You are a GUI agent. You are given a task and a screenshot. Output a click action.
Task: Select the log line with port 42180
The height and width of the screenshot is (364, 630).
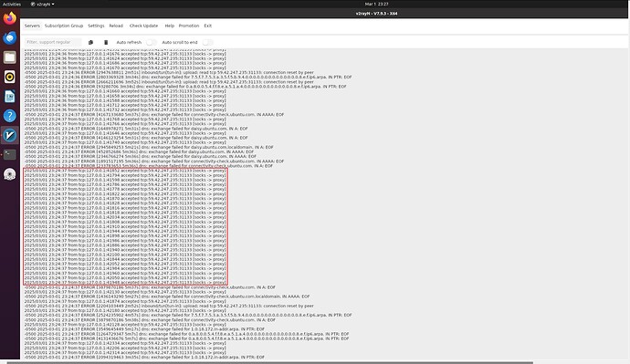125,310
